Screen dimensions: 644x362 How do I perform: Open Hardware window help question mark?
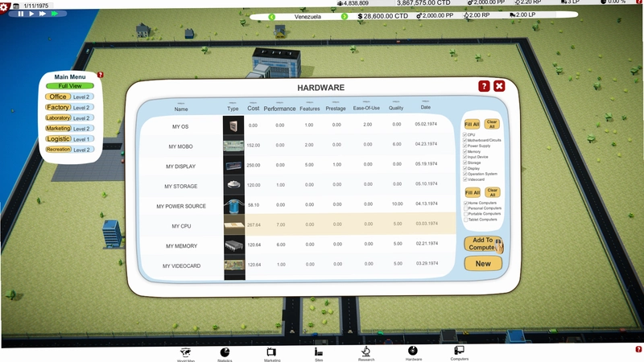click(484, 86)
